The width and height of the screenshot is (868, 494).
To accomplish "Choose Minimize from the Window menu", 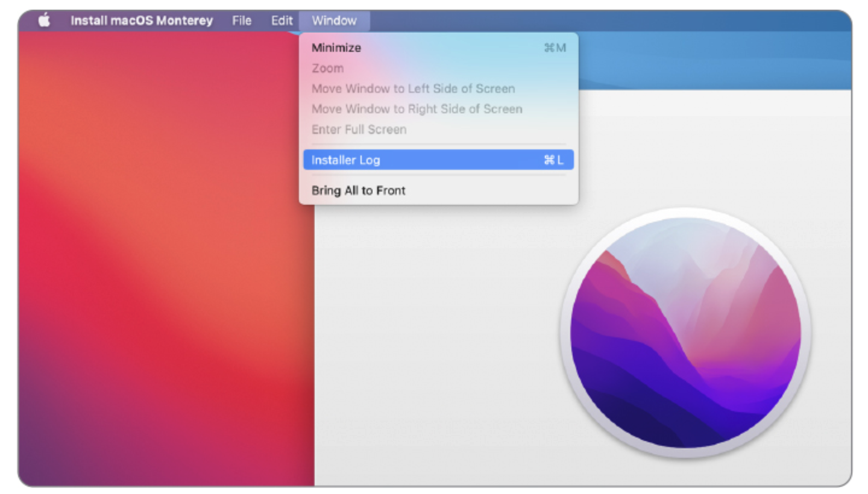I will tap(438, 48).
